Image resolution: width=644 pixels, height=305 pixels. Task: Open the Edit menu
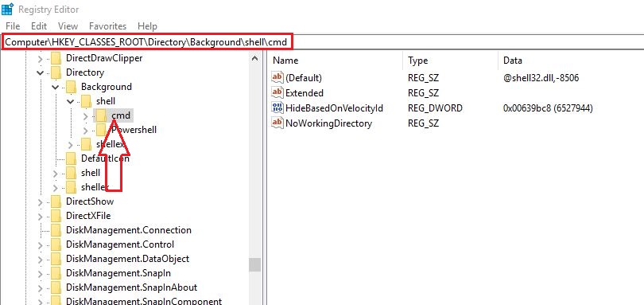[39, 26]
